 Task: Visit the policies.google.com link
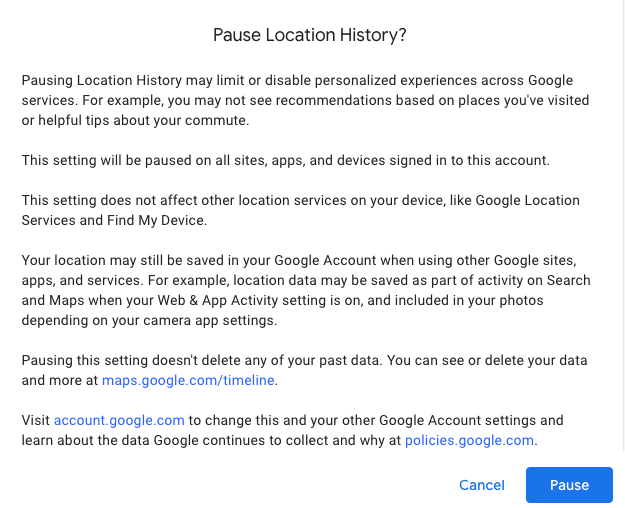[469, 440]
